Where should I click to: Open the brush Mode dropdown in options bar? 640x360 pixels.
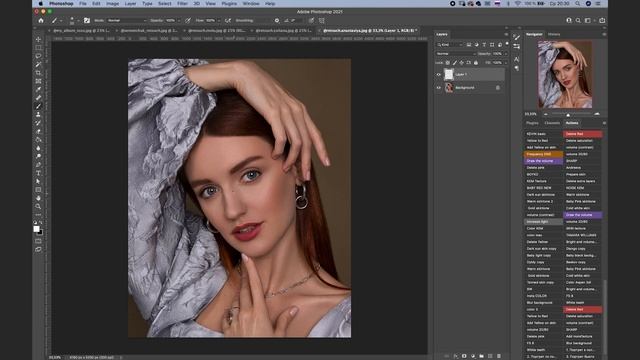click(x=127, y=20)
